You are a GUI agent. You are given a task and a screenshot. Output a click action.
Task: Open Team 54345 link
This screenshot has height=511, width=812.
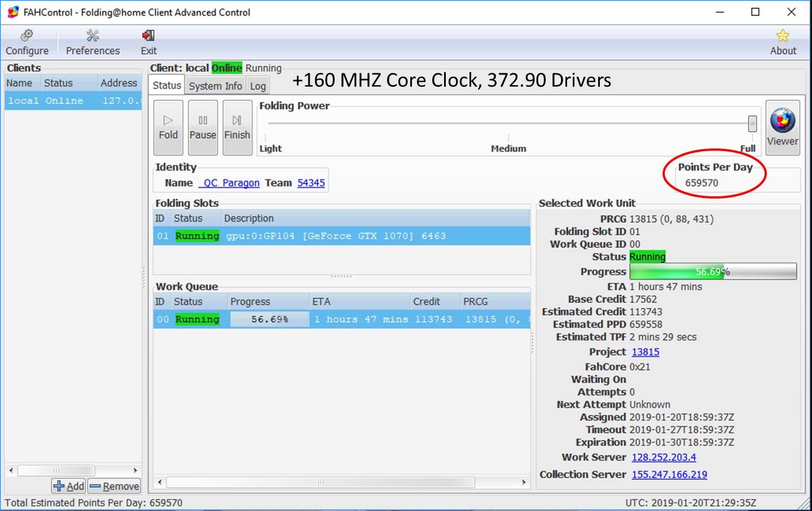[311, 183]
